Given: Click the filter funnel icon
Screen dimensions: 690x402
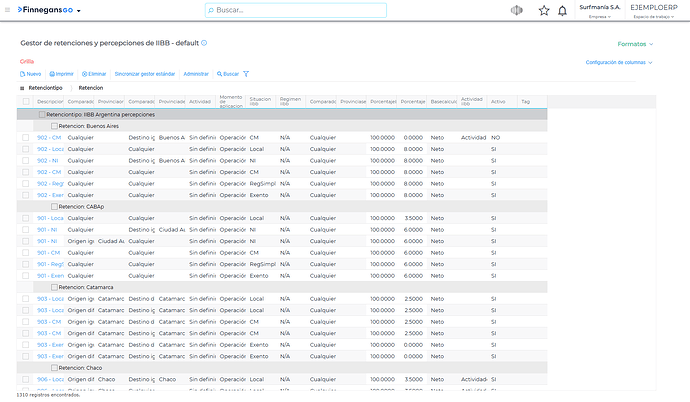Looking at the screenshot, I should click(x=246, y=74).
